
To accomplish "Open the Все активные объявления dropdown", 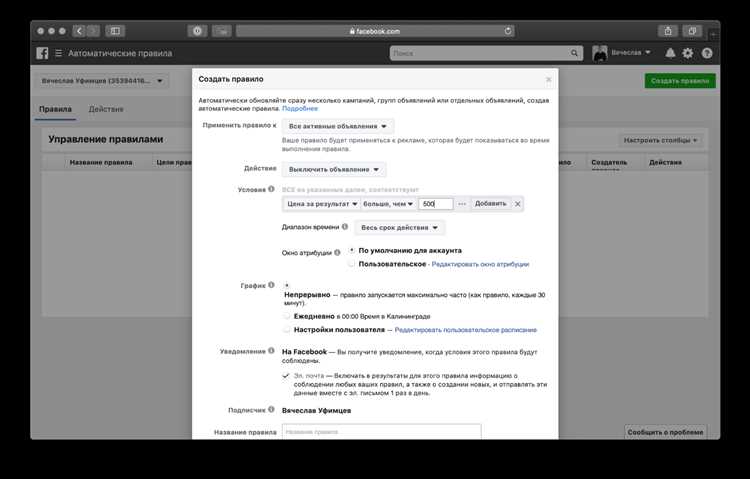I will (338, 126).
